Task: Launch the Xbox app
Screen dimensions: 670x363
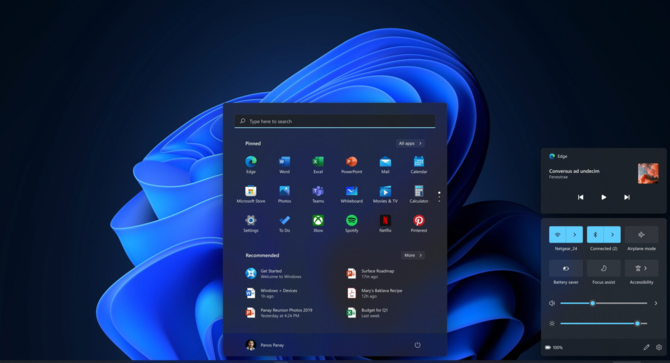Action: pyautogui.click(x=318, y=223)
